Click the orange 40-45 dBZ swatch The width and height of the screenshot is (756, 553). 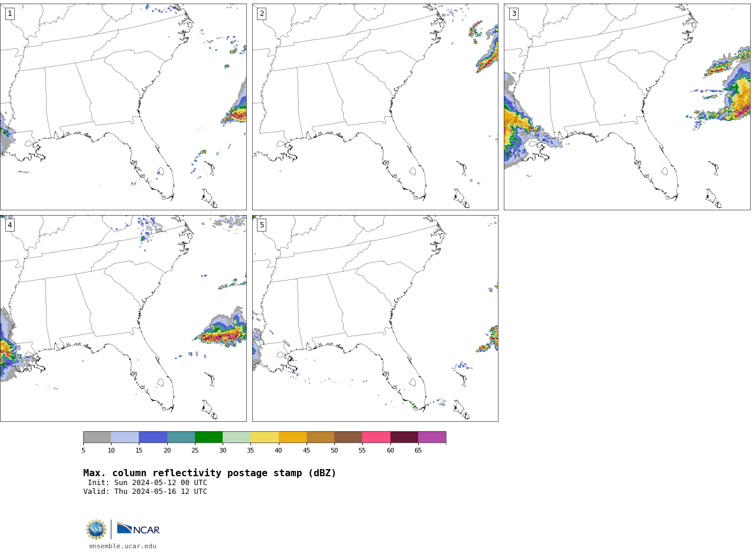click(x=292, y=437)
